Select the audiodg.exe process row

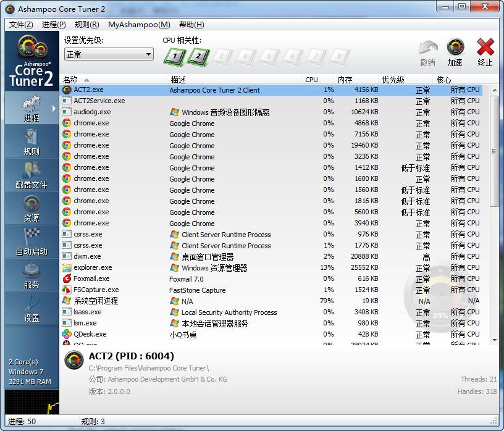[x=271, y=112]
